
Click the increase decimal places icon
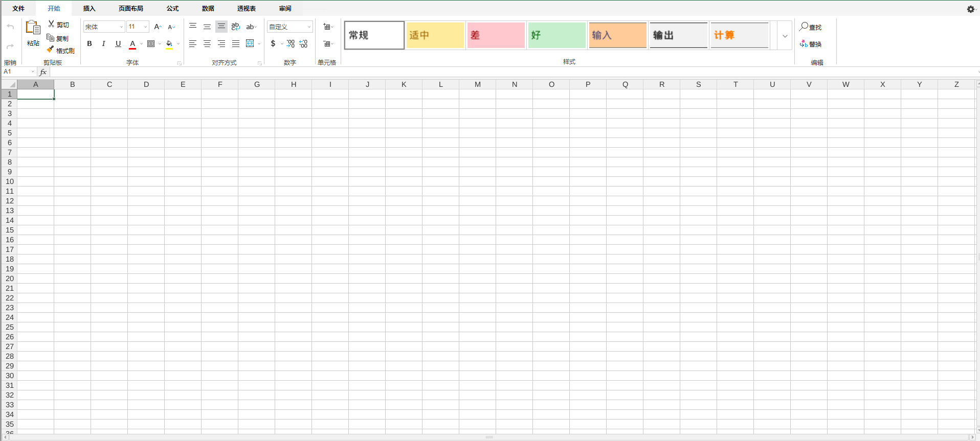291,44
